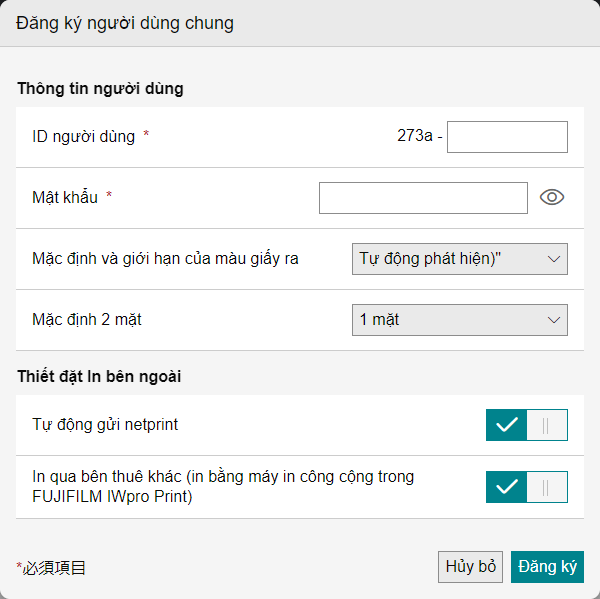Click the chevron arrow on the 1 mặt dropdown
Screen dimensions: 600x599
click(x=554, y=320)
